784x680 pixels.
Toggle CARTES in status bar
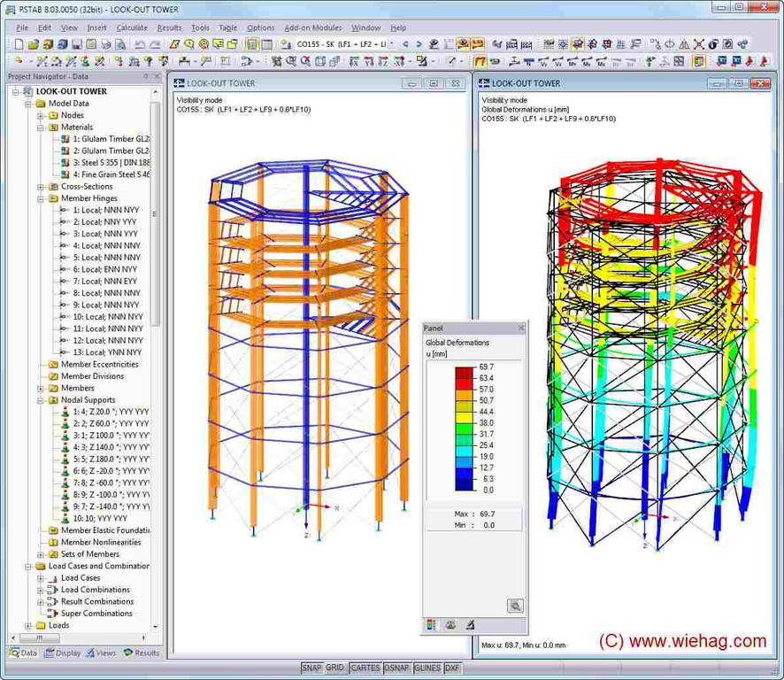365,668
